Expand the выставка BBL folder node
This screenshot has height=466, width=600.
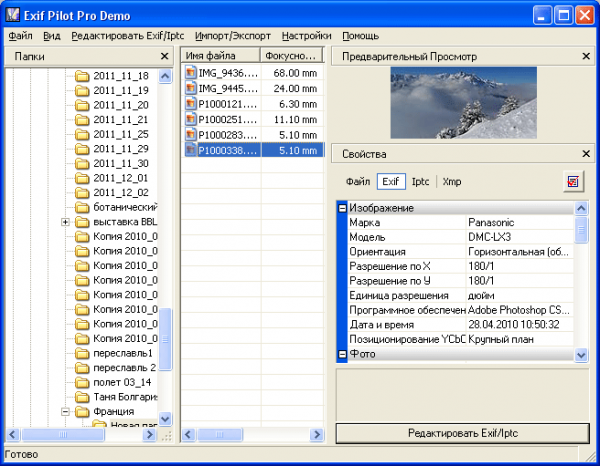(66, 221)
